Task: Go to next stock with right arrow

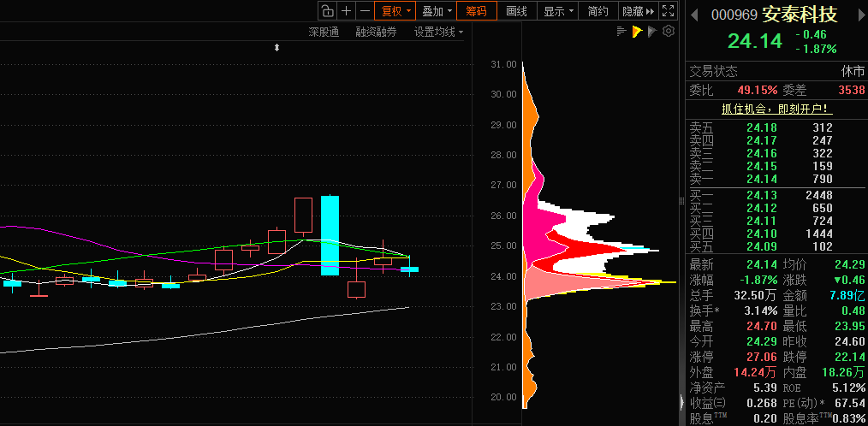Action: [861, 15]
